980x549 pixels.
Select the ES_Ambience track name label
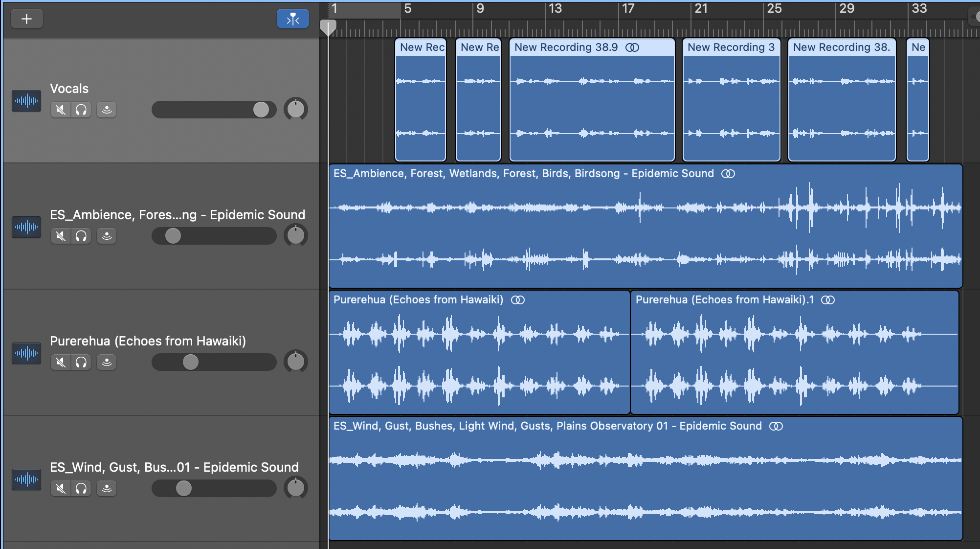(178, 215)
